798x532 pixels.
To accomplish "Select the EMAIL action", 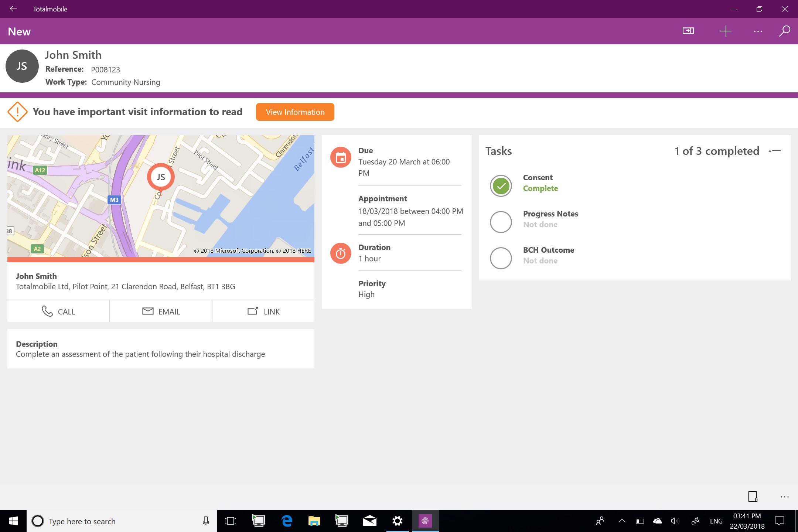I will coord(161,311).
